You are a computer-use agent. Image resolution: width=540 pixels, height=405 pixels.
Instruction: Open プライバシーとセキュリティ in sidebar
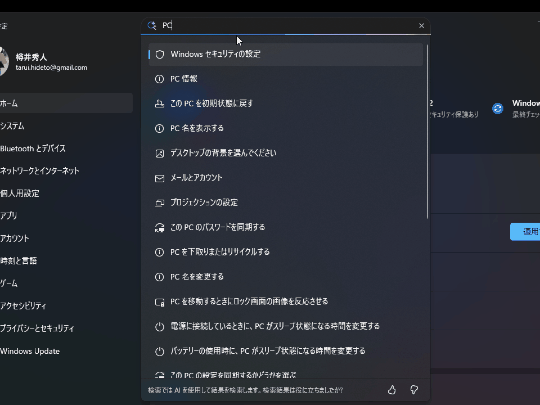coord(65,329)
